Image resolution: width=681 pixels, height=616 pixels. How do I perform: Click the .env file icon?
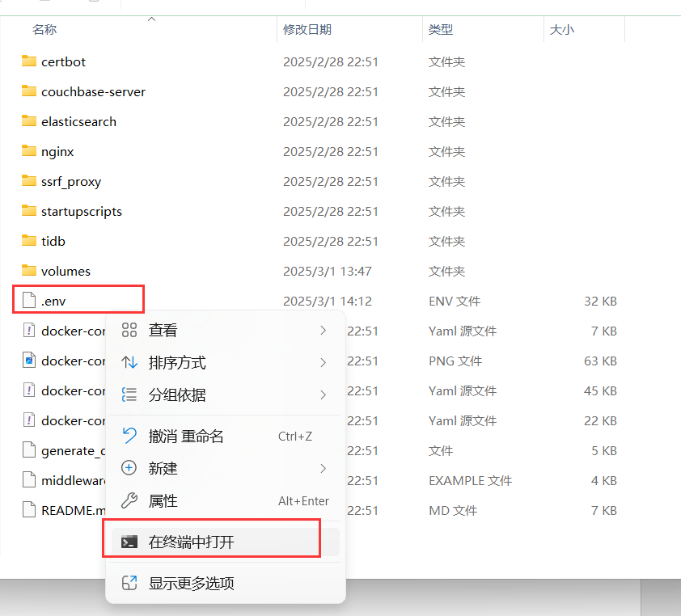(x=29, y=301)
